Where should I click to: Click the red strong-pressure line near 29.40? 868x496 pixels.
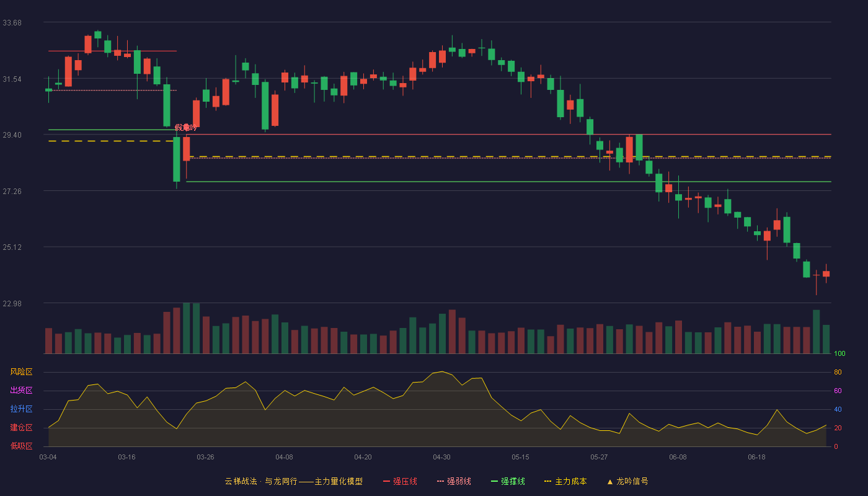[508, 135]
